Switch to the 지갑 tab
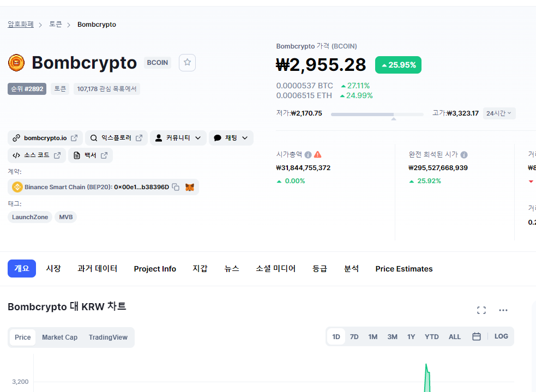Screen dimensions: 536x392 200,269
